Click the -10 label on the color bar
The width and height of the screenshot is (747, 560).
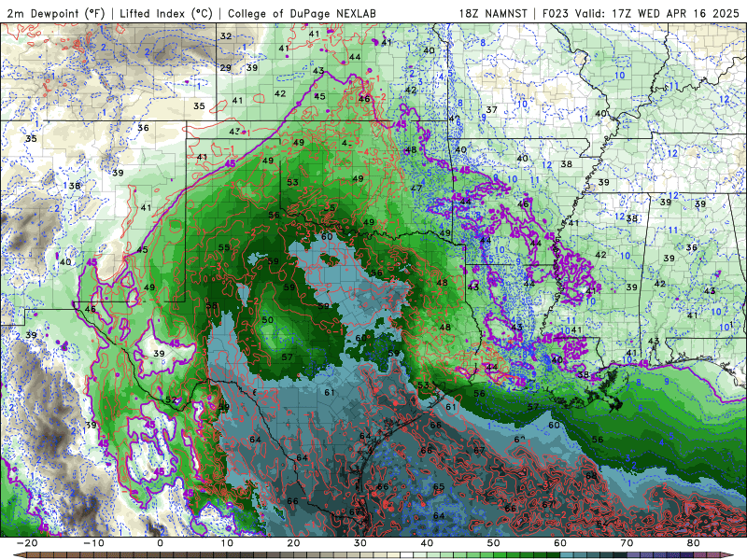(93, 543)
